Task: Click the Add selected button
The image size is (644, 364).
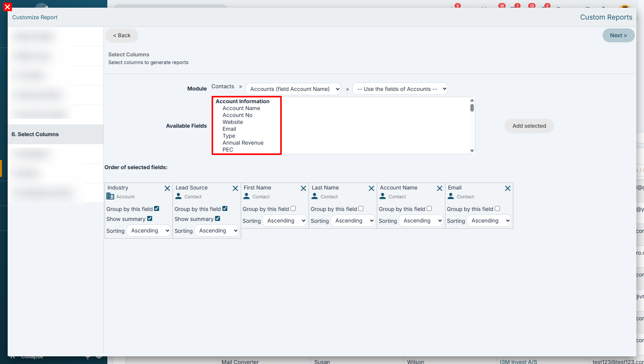Action: coord(529,126)
